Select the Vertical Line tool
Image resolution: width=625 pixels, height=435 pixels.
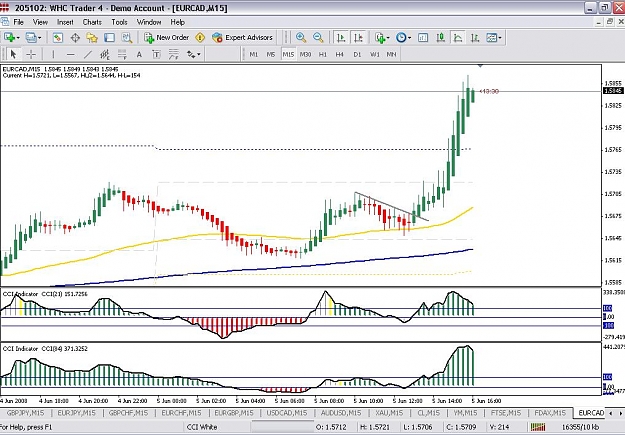[x=53, y=54]
